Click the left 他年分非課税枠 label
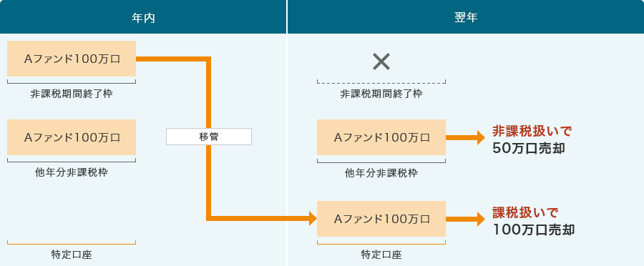644x266 pixels. (x=72, y=173)
